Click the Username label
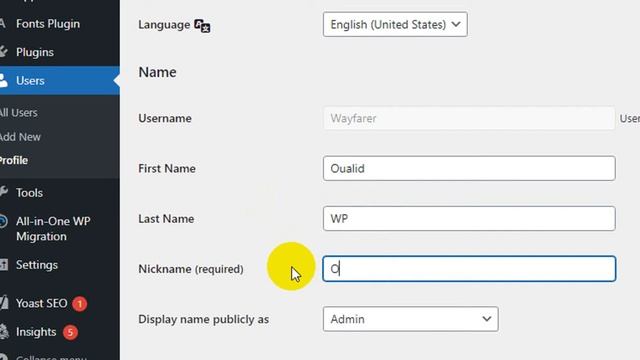The height and width of the screenshot is (360, 640). pos(165,118)
